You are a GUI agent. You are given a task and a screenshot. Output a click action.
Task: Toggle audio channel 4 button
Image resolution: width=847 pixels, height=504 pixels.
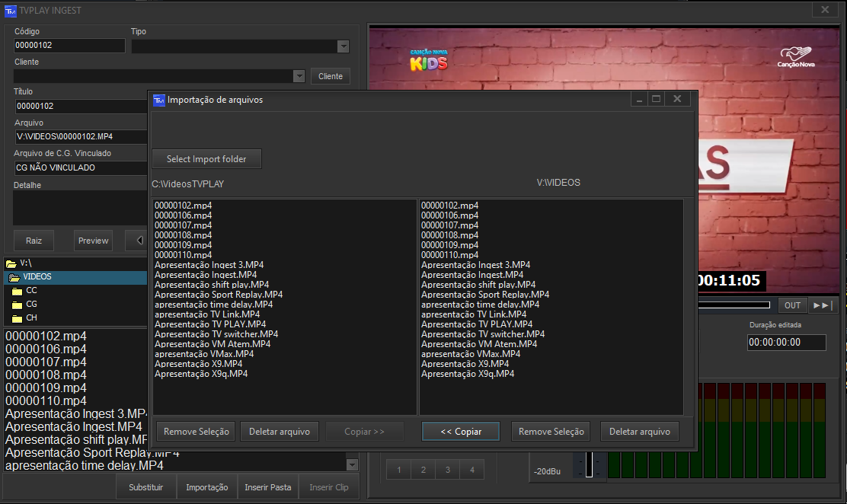coord(471,471)
